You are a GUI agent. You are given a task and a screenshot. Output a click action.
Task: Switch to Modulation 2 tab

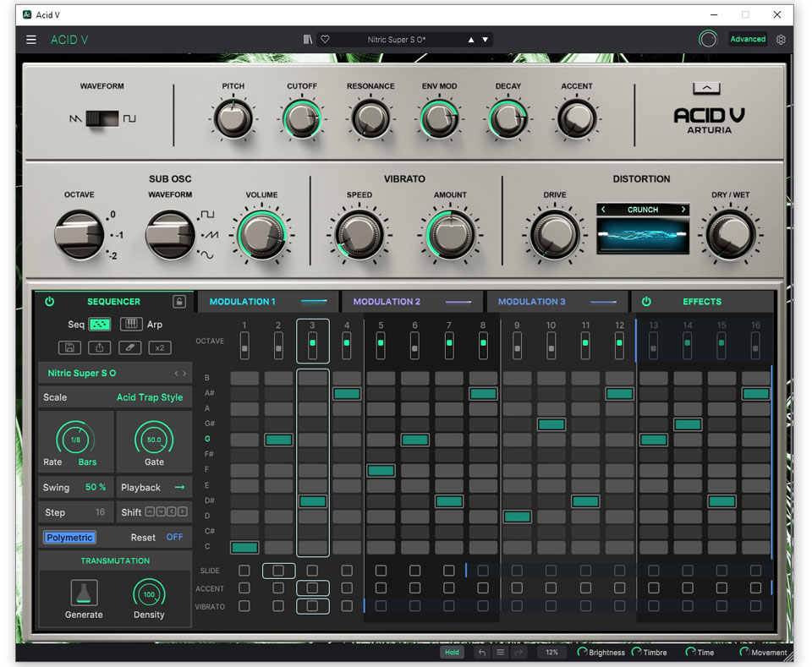412,301
